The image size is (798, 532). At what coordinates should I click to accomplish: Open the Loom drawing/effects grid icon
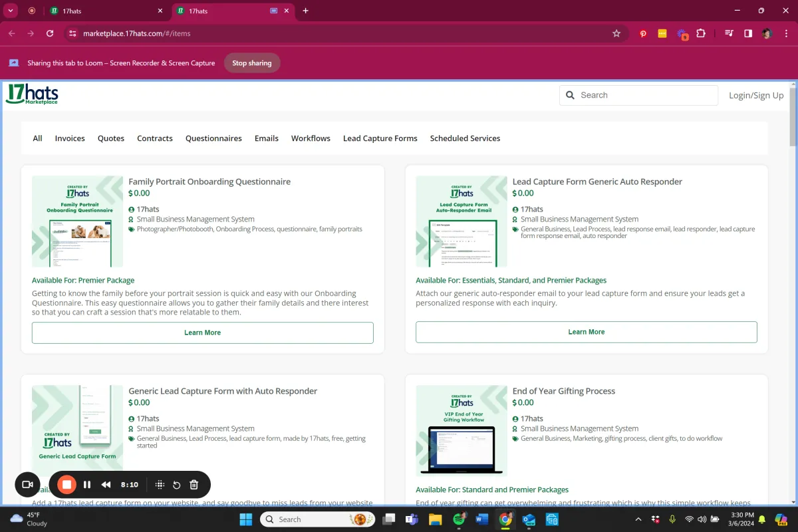[x=160, y=485]
